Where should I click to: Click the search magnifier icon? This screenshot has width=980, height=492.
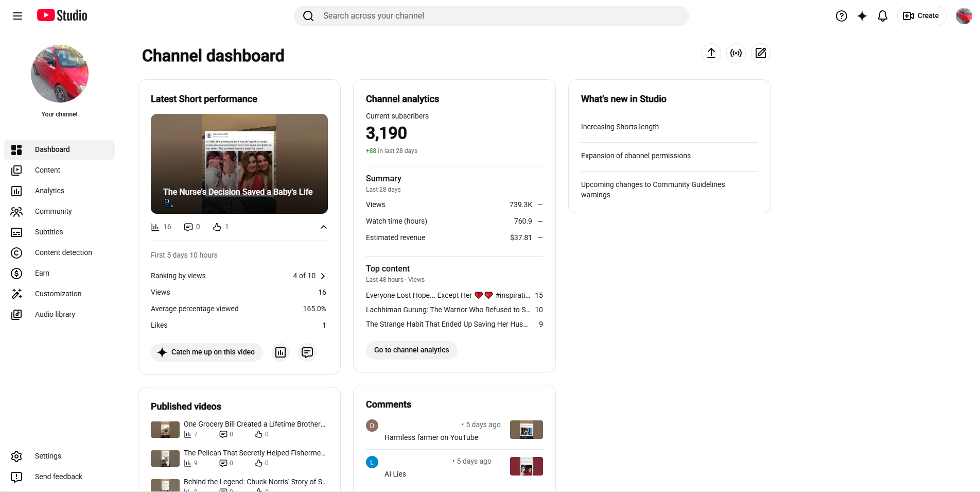coord(308,16)
